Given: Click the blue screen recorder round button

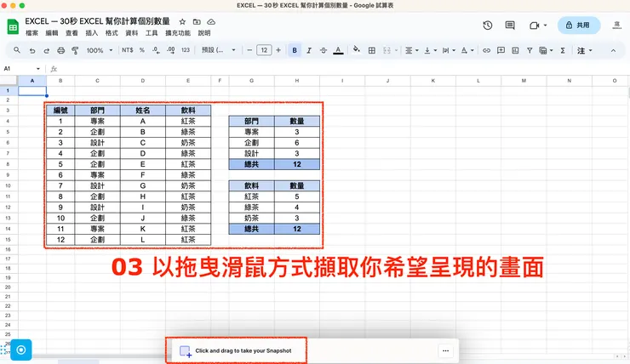Looking at the screenshot, I should pos(21,350).
